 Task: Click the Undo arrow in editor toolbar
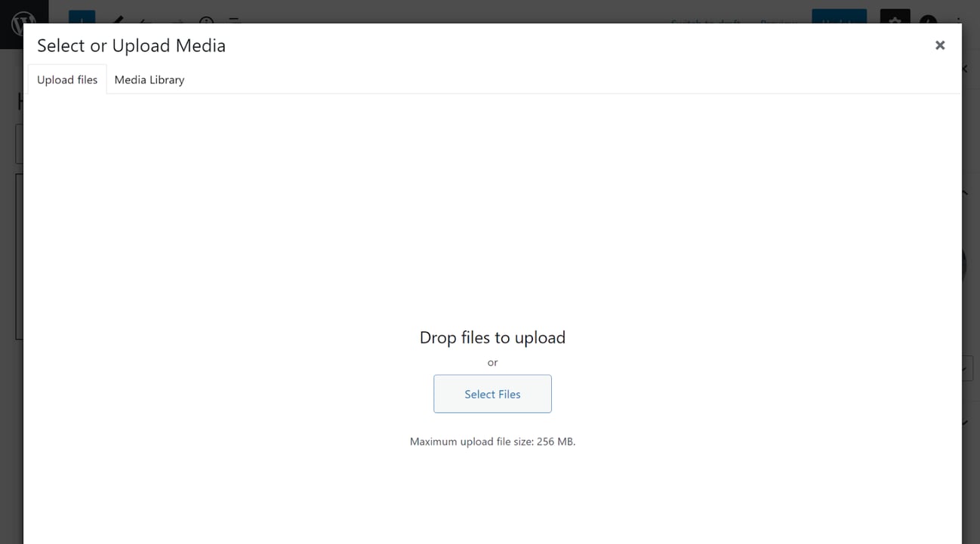[146, 20]
